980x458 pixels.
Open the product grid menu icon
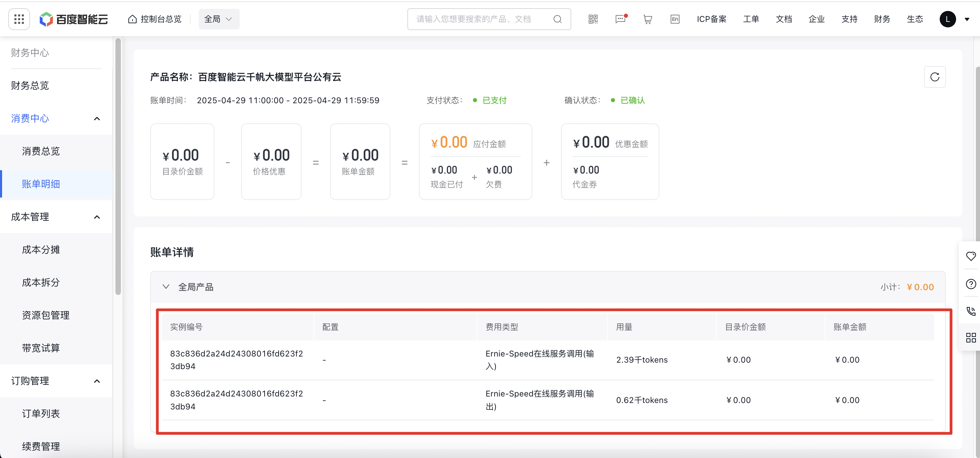tap(19, 19)
